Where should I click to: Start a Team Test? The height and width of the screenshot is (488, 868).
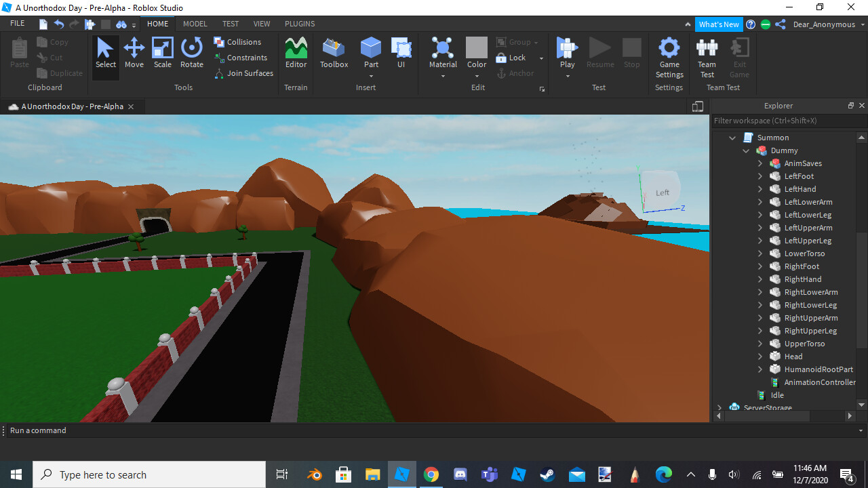point(707,58)
